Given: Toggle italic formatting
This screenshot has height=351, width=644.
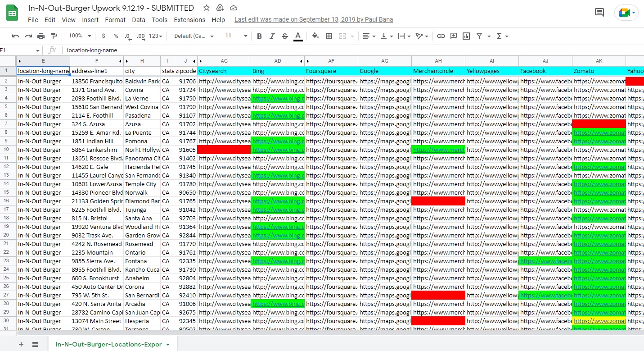Looking at the screenshot, I should [x=272, y=36].
